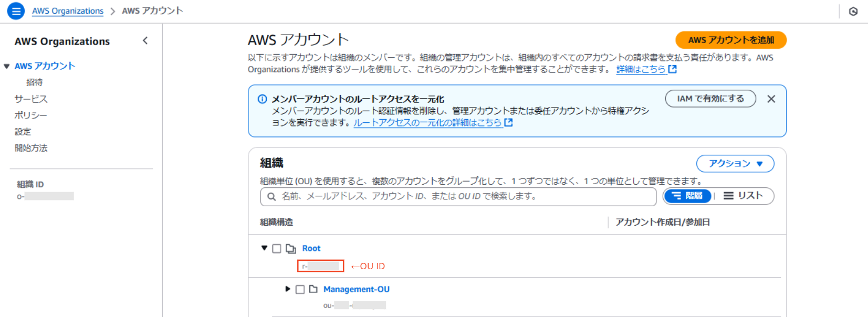Click the search magnifier icon

[271, 197]
